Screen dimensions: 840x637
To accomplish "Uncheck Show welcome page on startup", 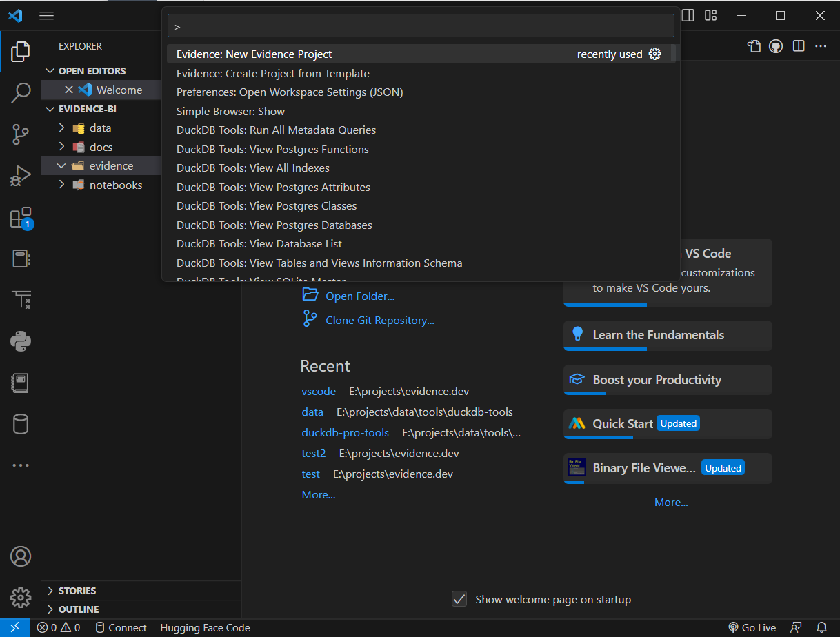I will point(459,599).
